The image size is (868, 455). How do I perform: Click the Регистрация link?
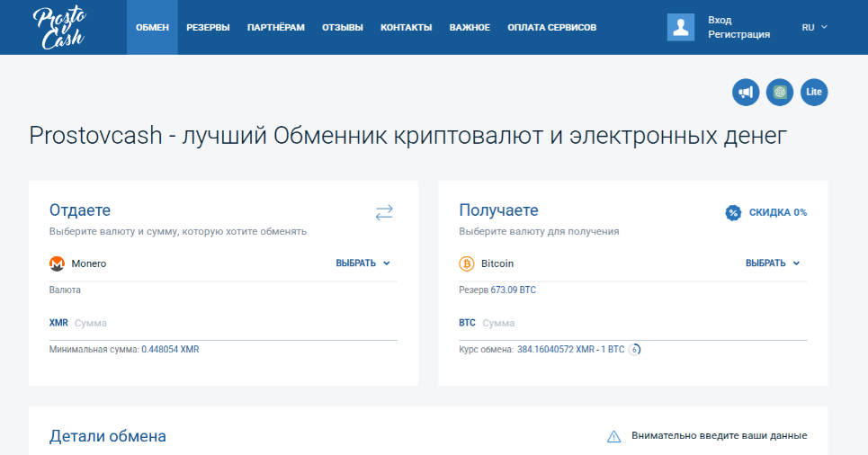click(x=739, y=34)
